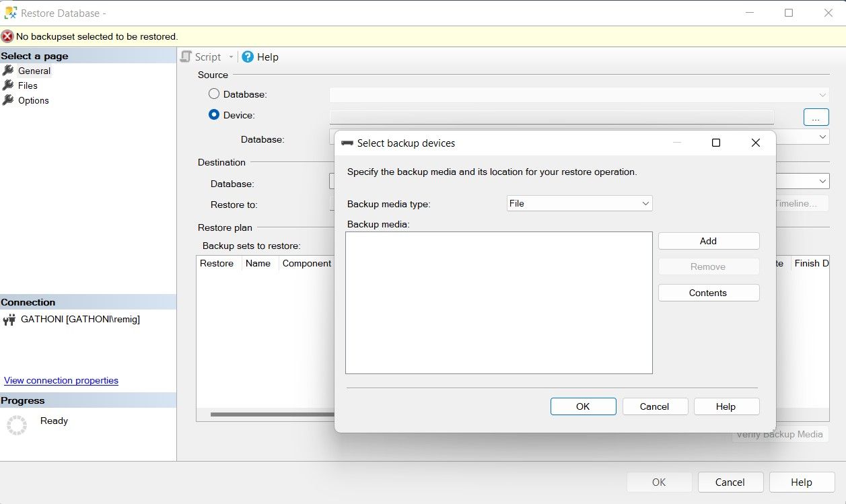The image size is (846, 504).
Task: Choose the Database source radio button
Action: pos(214,94)
